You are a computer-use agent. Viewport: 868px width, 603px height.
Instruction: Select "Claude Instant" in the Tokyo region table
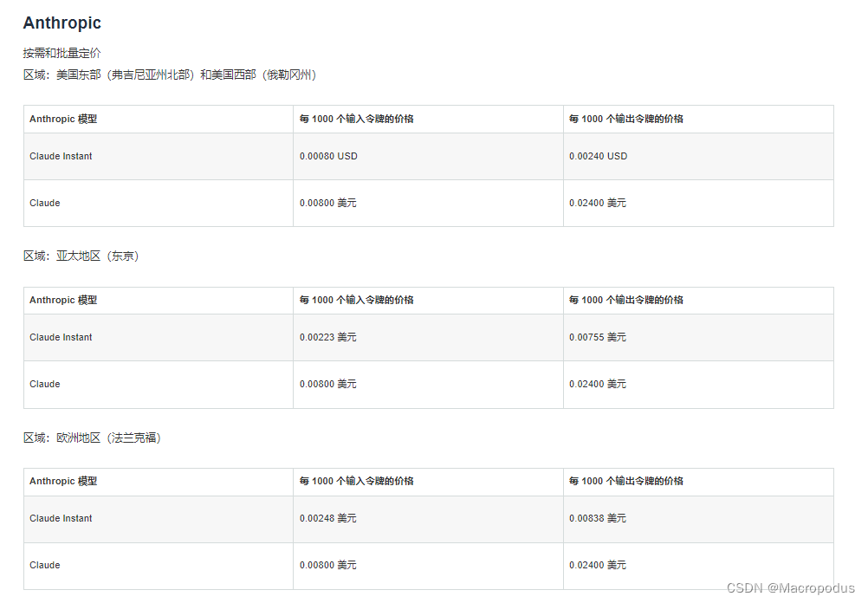click(x=61, y=337)
